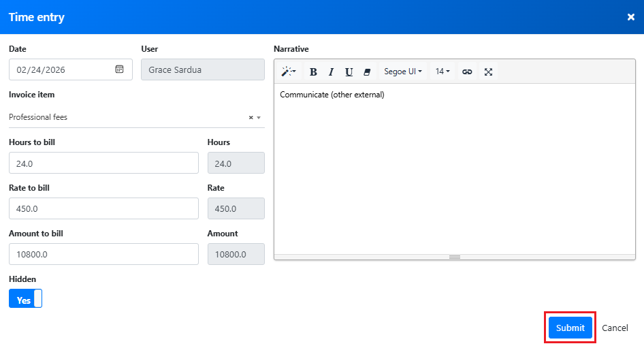Click the Cancel button
The width and height of the screenshot is (644, 346).
615,328
